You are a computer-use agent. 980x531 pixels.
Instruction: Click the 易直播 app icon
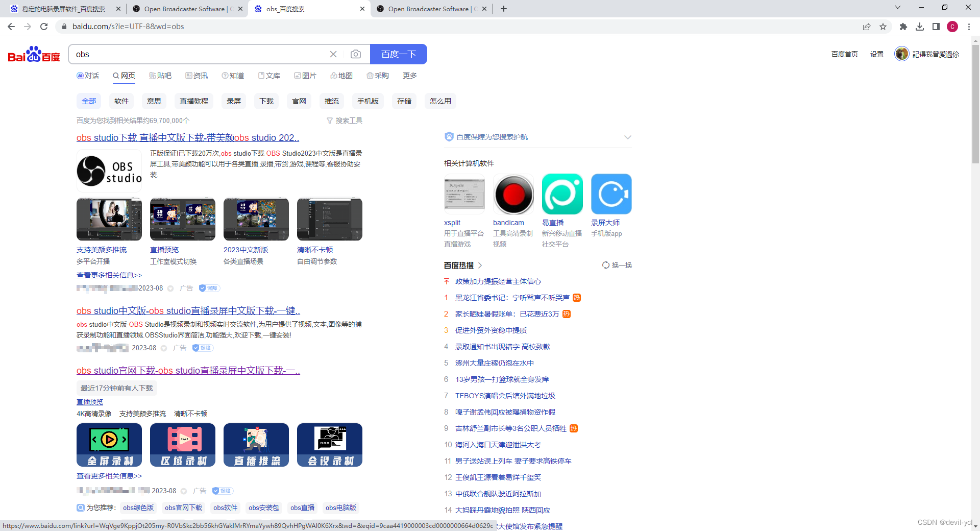click(562, 194)
